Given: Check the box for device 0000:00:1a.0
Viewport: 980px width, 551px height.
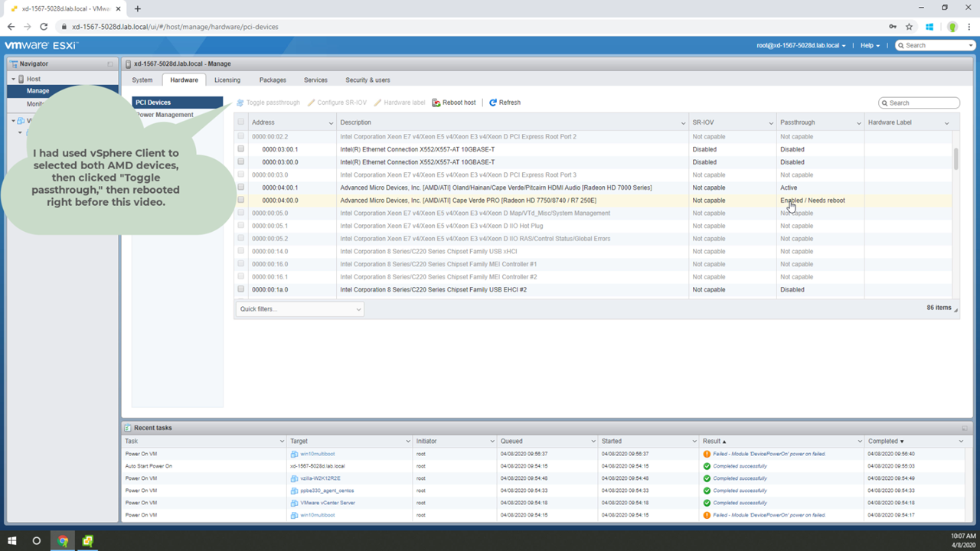Looking at the screenshot, I should pos(241,289).
